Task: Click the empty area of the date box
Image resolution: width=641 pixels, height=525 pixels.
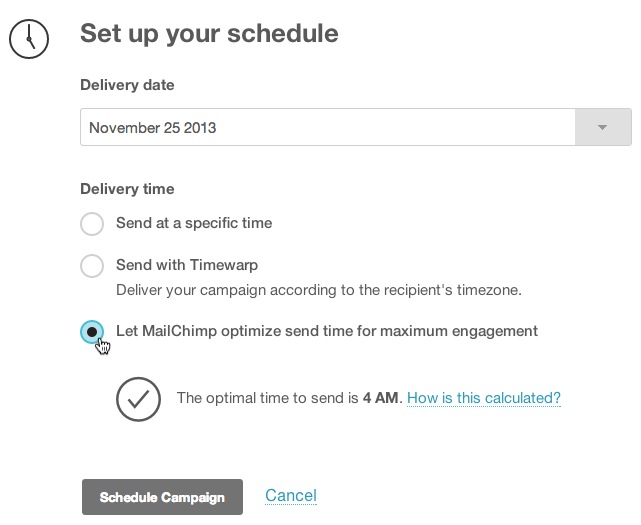Action: coord(400,128)
